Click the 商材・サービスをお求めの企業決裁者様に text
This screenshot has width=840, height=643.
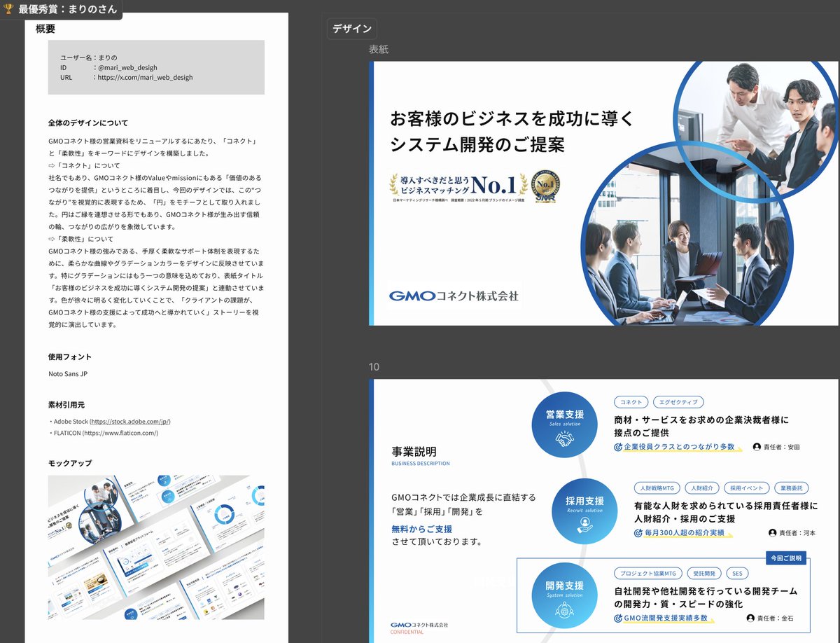tap(701, 420)
